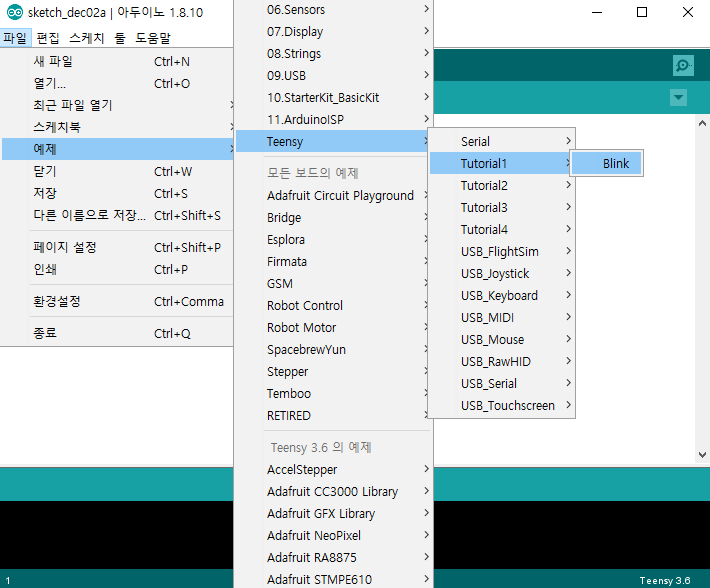Click the Arduino logo in title bar
This screenshot has height=588, width=710.
pyautogui.click(x=14, y=12)
